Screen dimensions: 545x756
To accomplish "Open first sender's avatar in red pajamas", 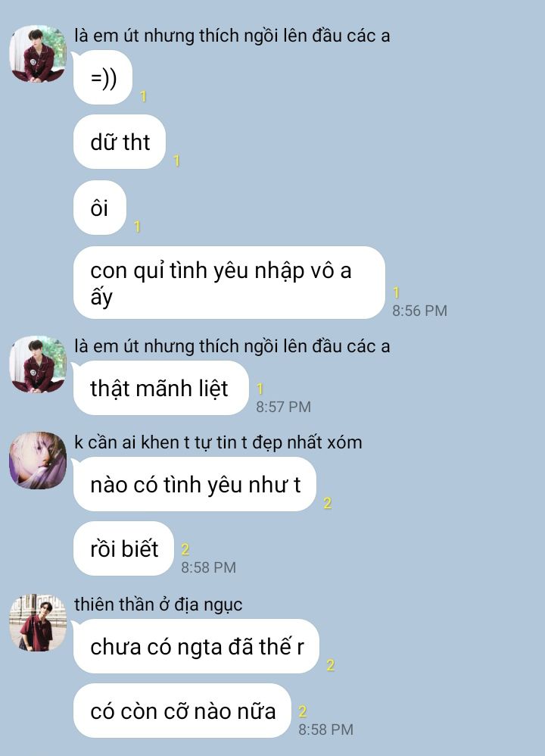I will [x=38, y=54].
